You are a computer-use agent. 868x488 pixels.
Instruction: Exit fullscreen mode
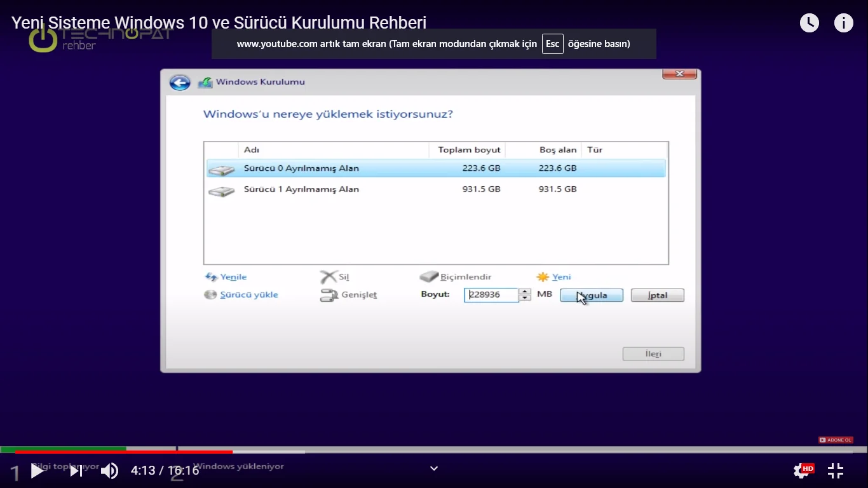pyautogui.click(x=836, y=471)
